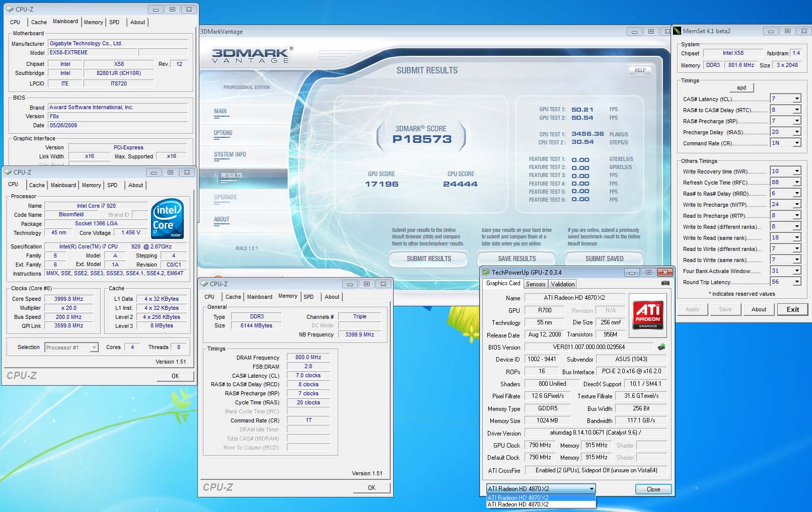Click the BIOS version F8x field
The image size is (812, 512).
[x=118, y=116]
